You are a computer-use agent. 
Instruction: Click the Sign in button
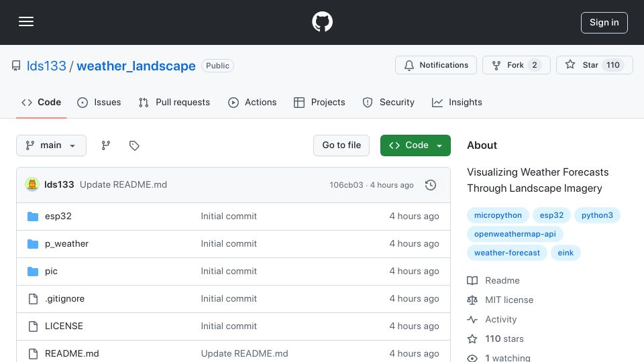coord(604,23)
